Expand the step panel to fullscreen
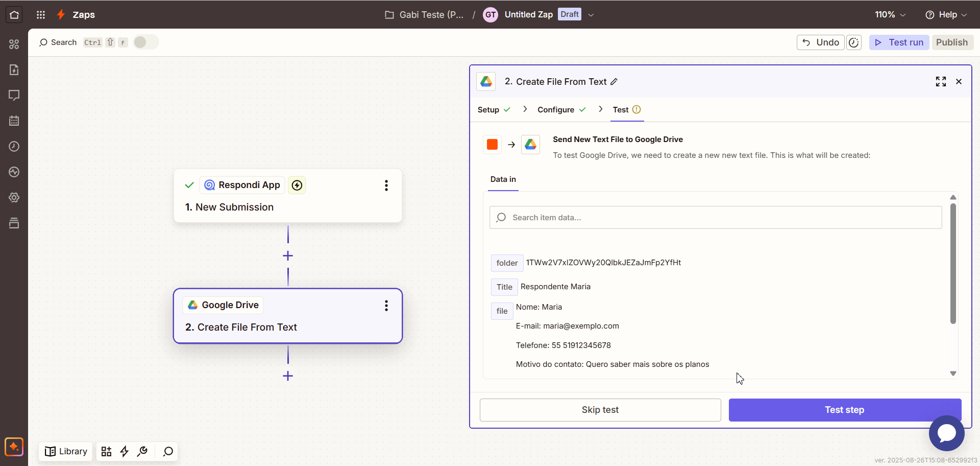This screenshot has width=980, height=466. [941, 82]
